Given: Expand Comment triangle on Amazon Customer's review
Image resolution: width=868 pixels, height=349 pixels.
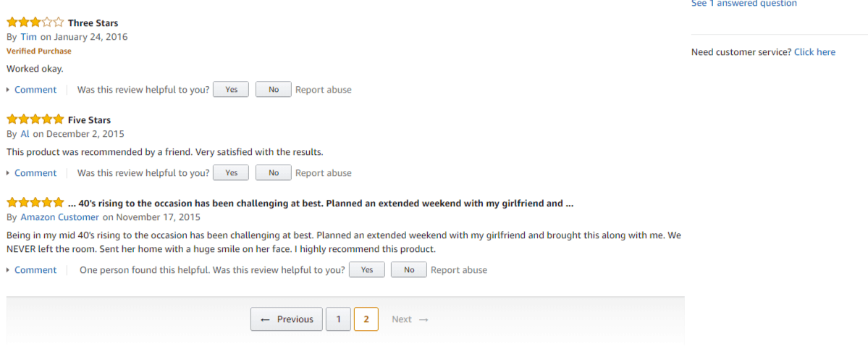Looking at the screenshot, I should pos(8,270).
